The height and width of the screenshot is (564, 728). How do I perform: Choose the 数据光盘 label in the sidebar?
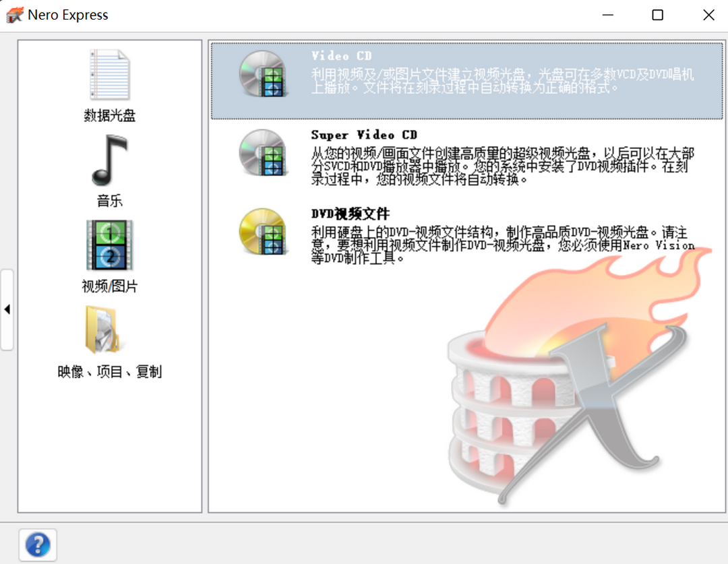(109, 116)
